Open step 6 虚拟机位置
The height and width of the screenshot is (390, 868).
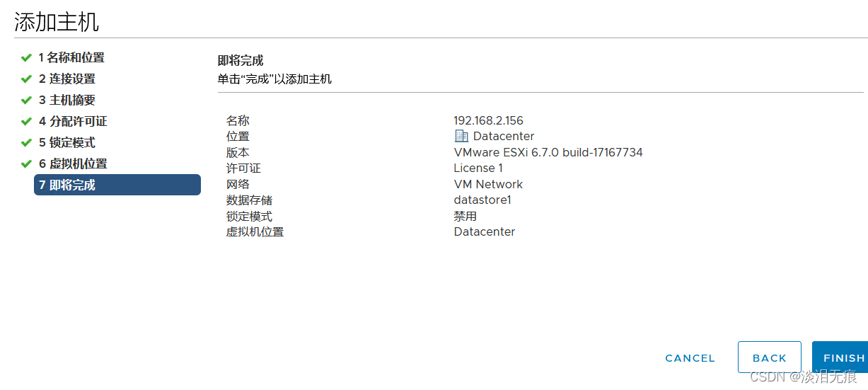[73, 164]
